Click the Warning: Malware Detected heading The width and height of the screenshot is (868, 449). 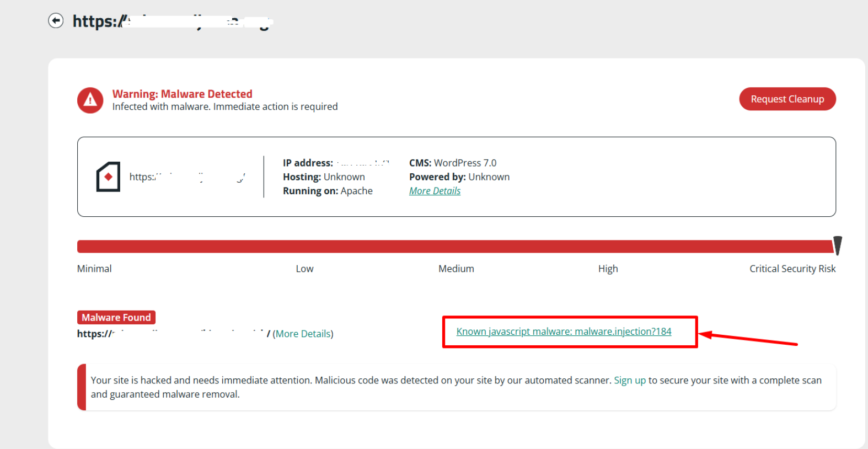tap(182, 94)
